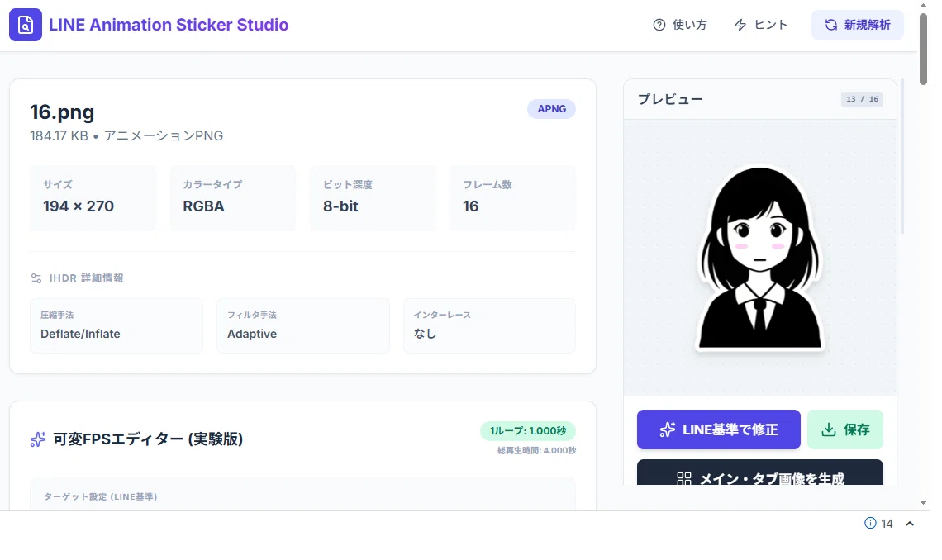Click the preview panel inner scrollbar
The width and height of the screenshot is (942, 560).
point(902,158)
